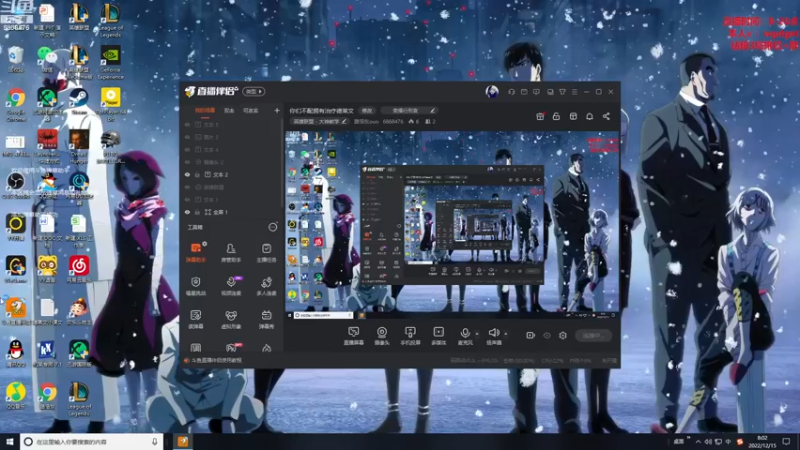
Task: Open Windows Start menu
Action: (10, 441)
